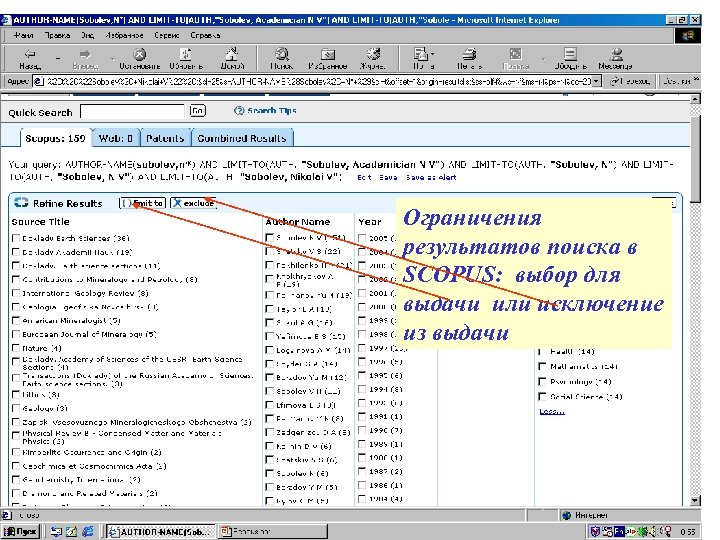Click the Messenger toolbar icon
The height and width of the screenshot is (540, 720).
click(x=616, y=54)
